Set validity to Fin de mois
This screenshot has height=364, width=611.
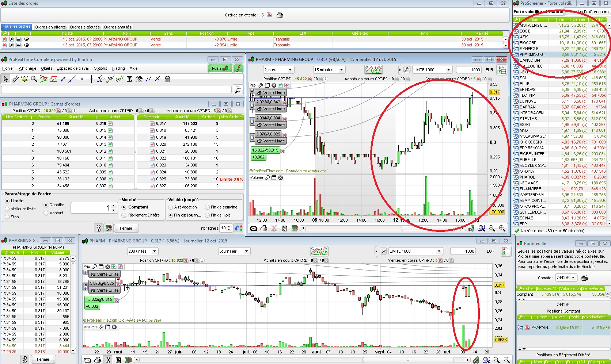(x=207, y=215)
